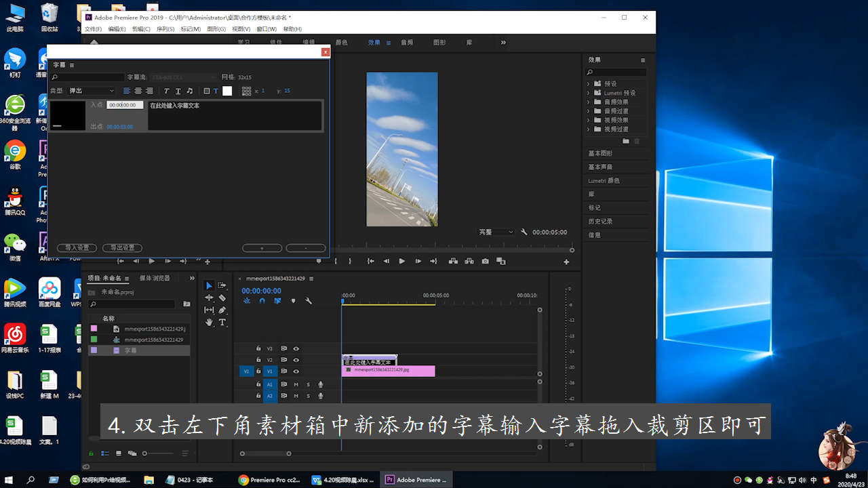868x488 pixels.
Task: Expand the Lumetri 预设 folder
Action: pos(588,93)
